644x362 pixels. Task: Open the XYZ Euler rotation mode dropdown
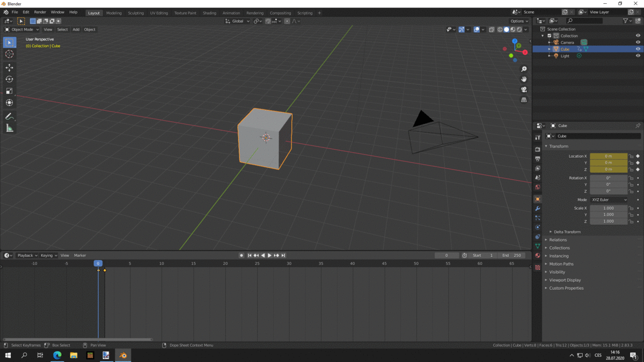(x=610, y=200)
